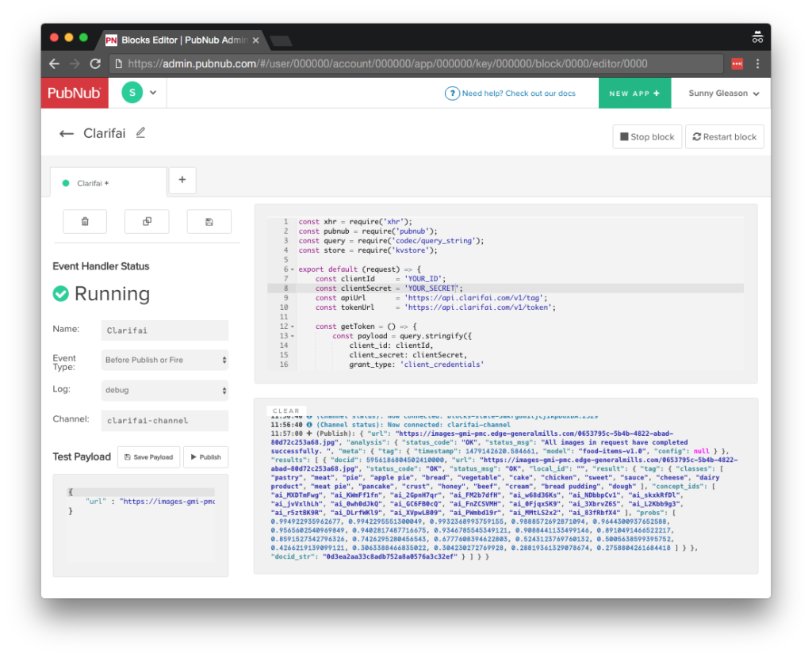Reload the page in the browser toolbar
This screenshot has height=657, width=812.
pyautogui.click(x=95, y=64)
